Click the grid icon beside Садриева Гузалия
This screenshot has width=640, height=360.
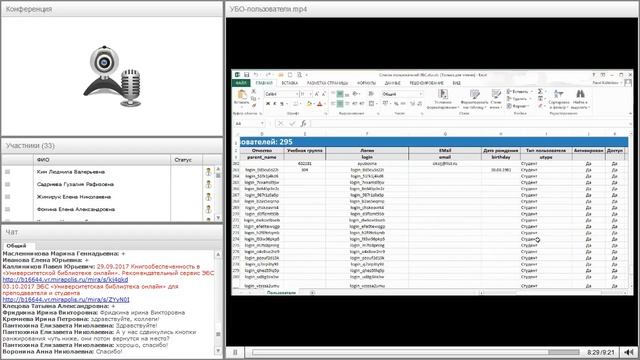[7, 184]
